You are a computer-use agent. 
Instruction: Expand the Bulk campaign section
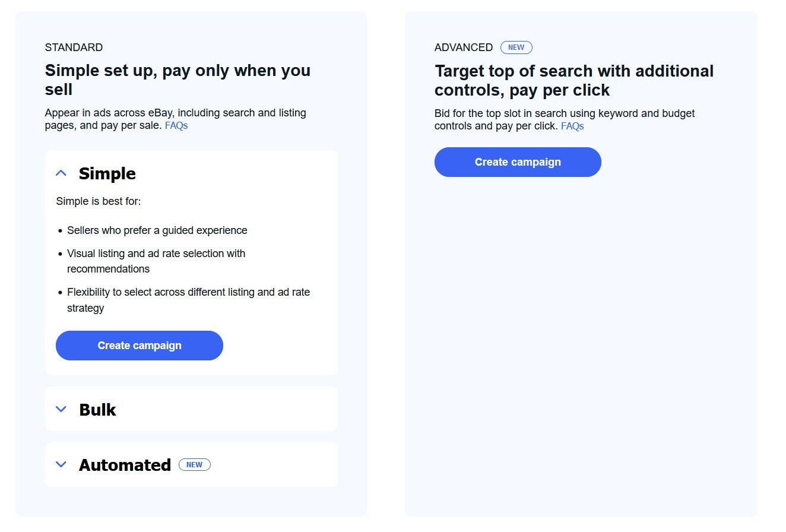60,408
